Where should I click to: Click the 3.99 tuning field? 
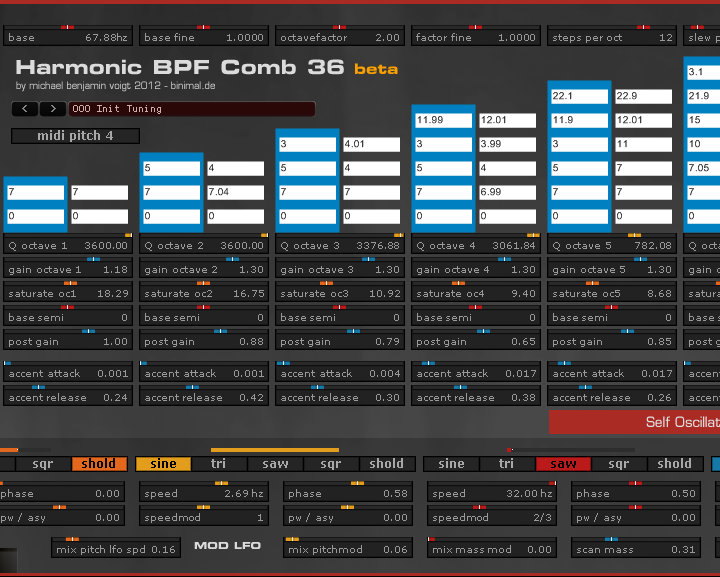(x=507, y=144)
